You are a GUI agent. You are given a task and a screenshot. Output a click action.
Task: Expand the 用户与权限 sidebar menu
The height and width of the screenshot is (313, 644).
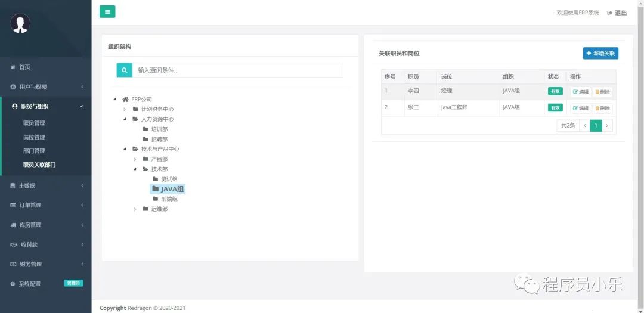pyautogui.click(x=46, y=86)
